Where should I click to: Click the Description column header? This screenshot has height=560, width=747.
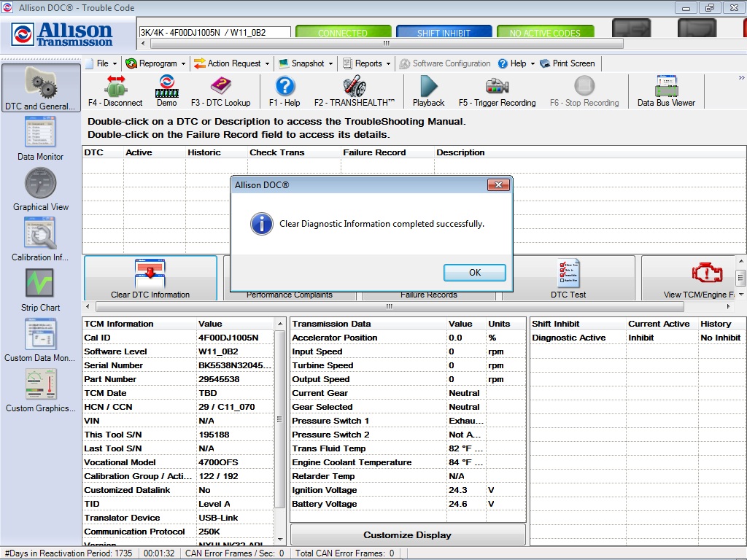tap(589, 152)
